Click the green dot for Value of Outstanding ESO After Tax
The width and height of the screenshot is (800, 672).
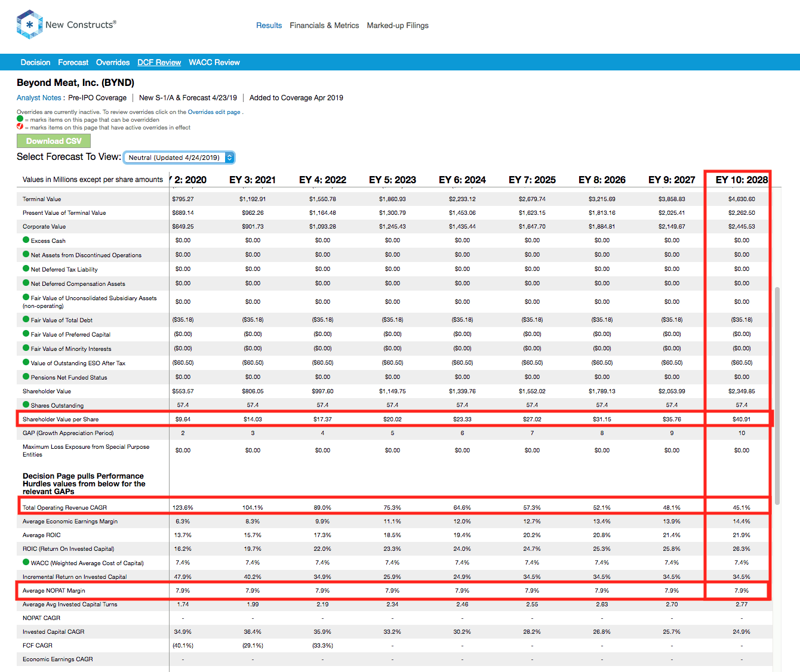click(26, 362)
